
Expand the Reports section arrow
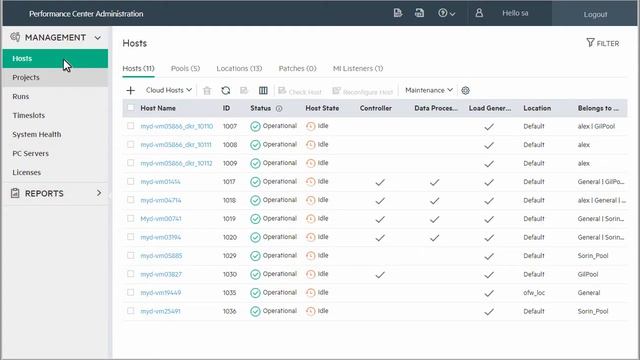tap(99, 193)
